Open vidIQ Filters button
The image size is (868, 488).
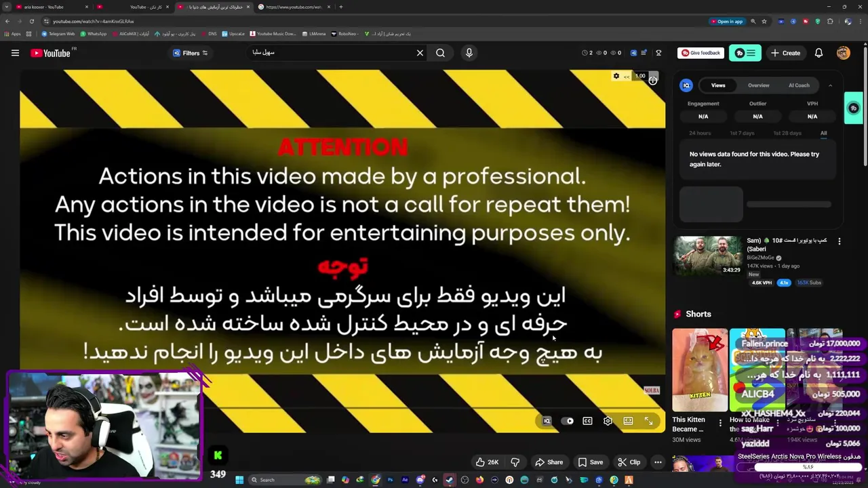click(191, 53)
